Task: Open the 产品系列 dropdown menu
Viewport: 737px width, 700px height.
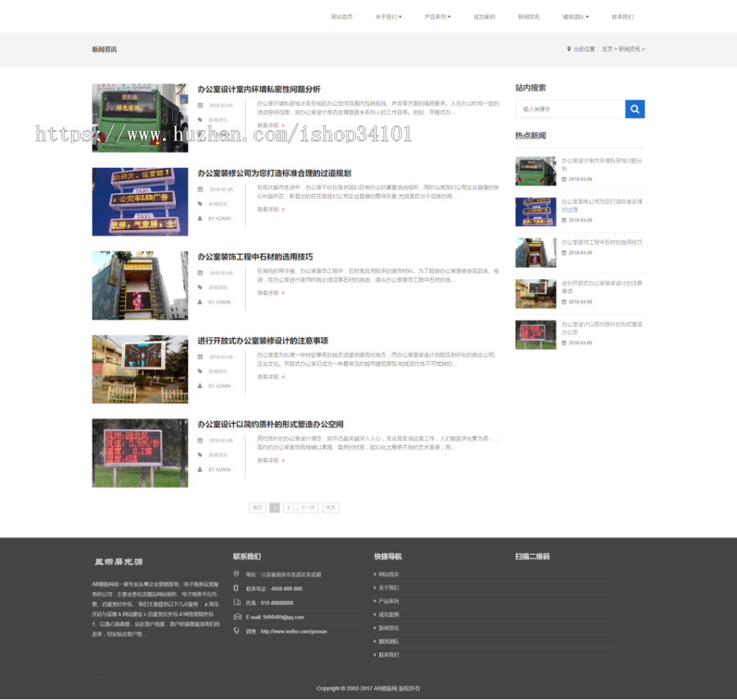Action: point(436,16)
